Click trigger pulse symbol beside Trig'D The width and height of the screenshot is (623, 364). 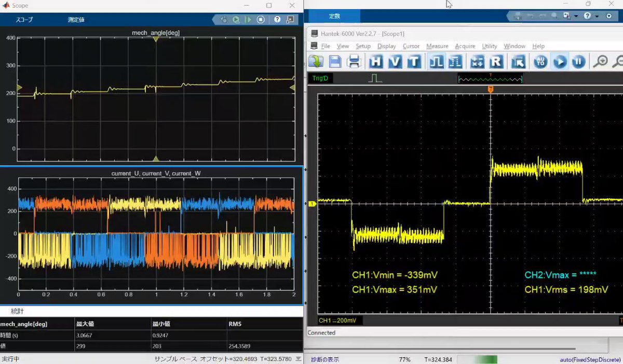pyautogui.click(x=374, y=78)
